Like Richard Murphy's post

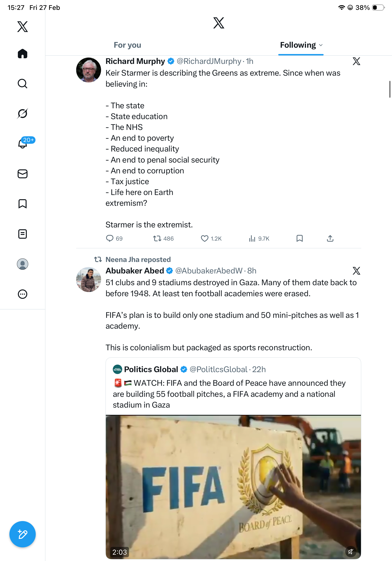[x=204, y=238]
